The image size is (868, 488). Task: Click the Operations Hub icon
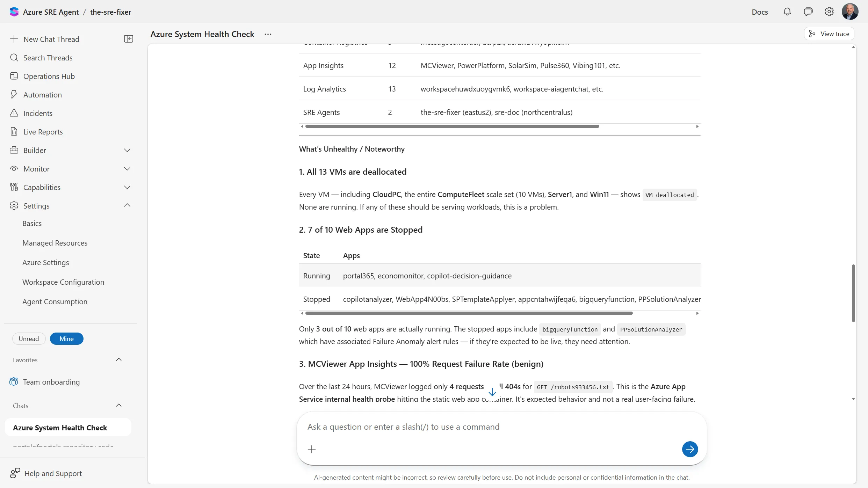pos(14,76)
